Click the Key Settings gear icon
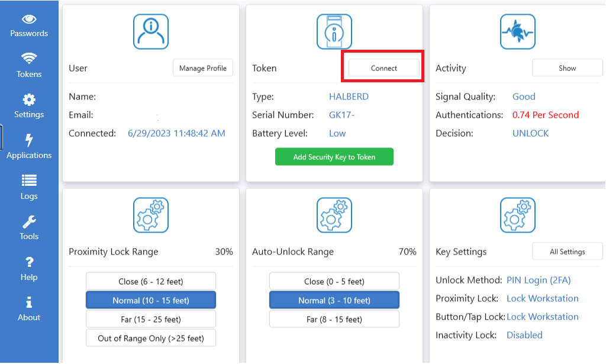 coord(518,214)
